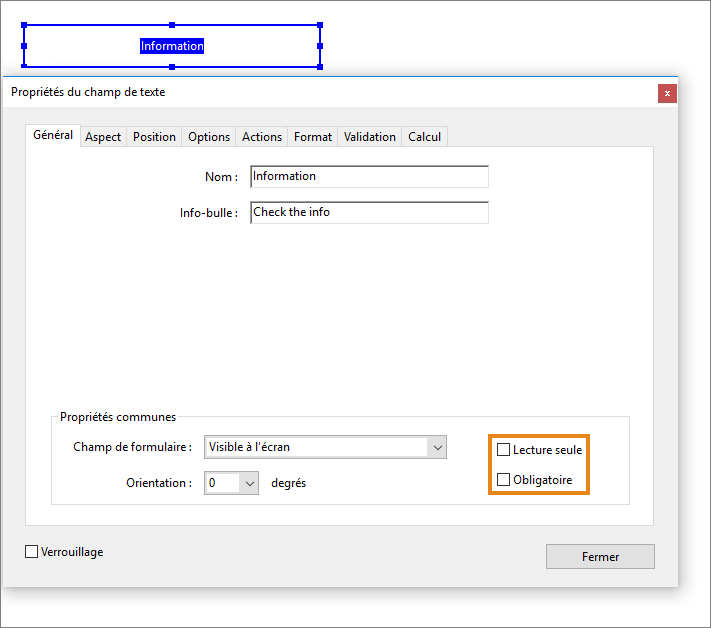The width and height of the screenshot is (711, 628).
Task: Close the dialog with the red X
Action: pyautogui.click(x=667, y=93)
